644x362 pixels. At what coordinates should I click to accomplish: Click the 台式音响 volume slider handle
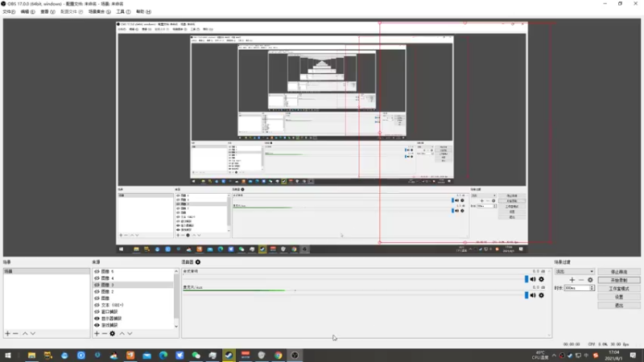[x=526, y=279]
